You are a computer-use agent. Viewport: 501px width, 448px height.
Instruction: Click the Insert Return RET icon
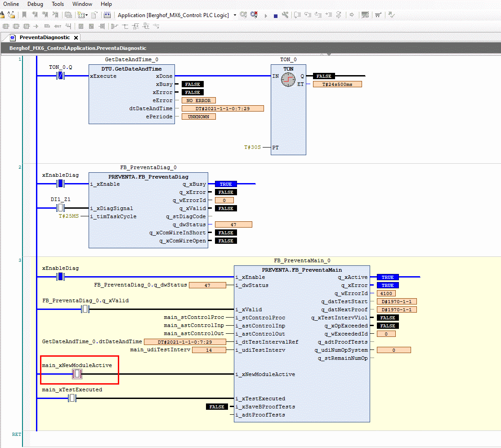point(58,26)
